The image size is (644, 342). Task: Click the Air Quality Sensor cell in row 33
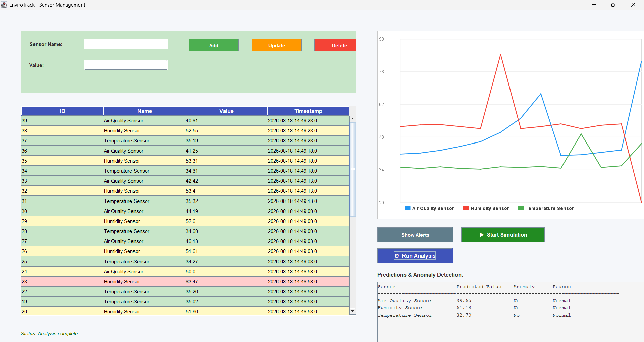coord(144,181)
